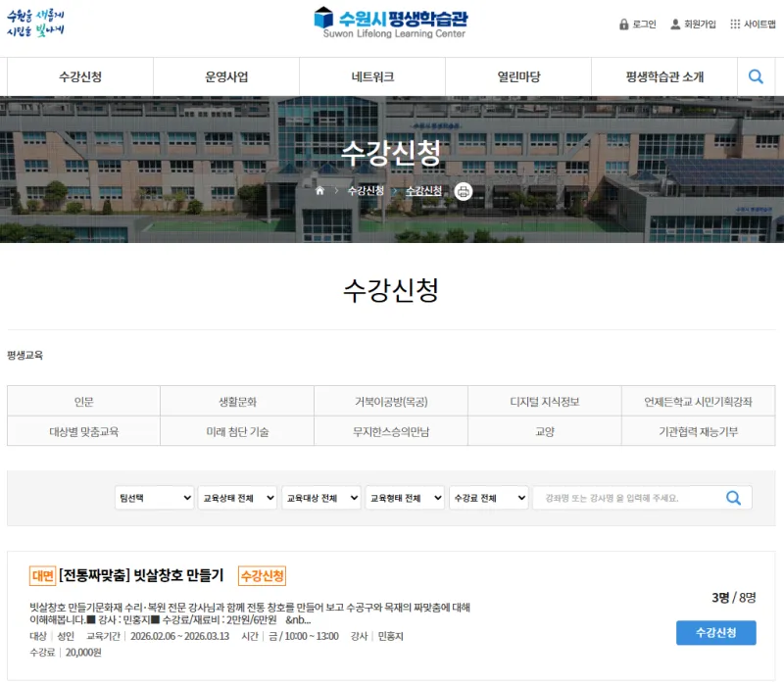Switch to the 디지털 지식정보 category tab
Screen dimensions: 784x686
544,402
